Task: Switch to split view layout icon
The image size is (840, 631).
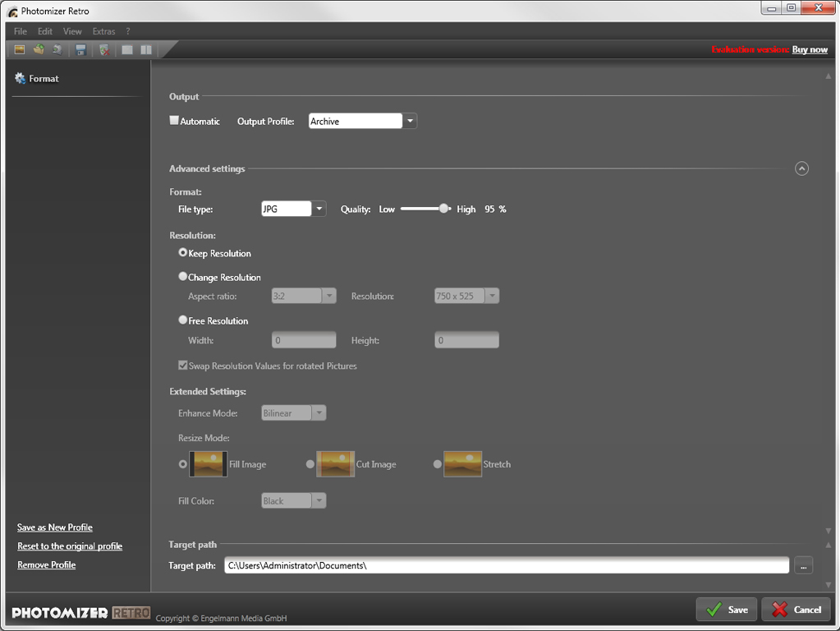Action: coord(145,50)
